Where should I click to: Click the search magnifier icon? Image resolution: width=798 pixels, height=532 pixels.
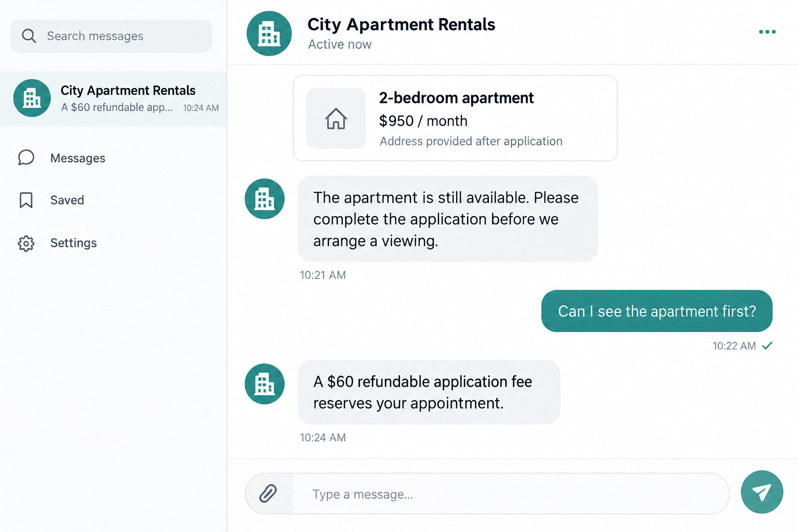pos(29,36)
